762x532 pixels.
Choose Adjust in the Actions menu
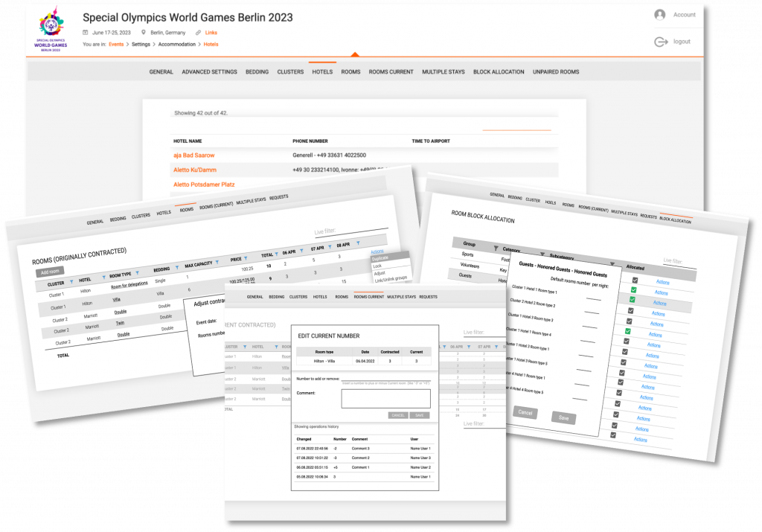pyautogui.click(x=380, y=274)
